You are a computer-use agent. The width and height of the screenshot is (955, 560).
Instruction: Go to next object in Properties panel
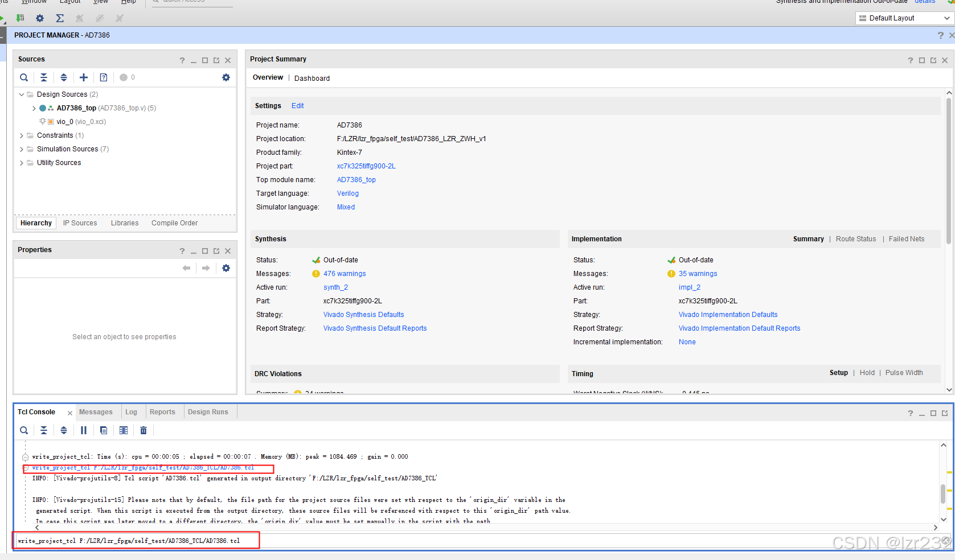[206, 268]
